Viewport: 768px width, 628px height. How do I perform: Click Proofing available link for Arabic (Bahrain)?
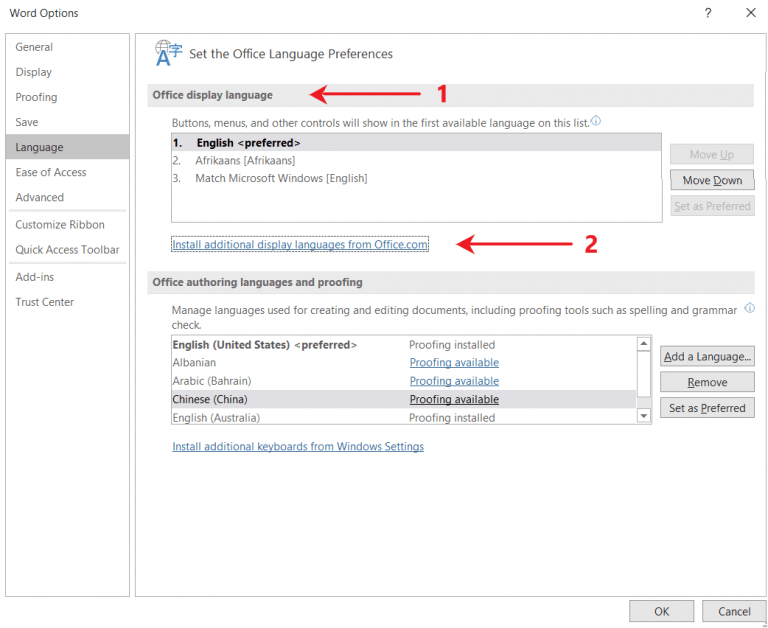[x=454, y=381]
